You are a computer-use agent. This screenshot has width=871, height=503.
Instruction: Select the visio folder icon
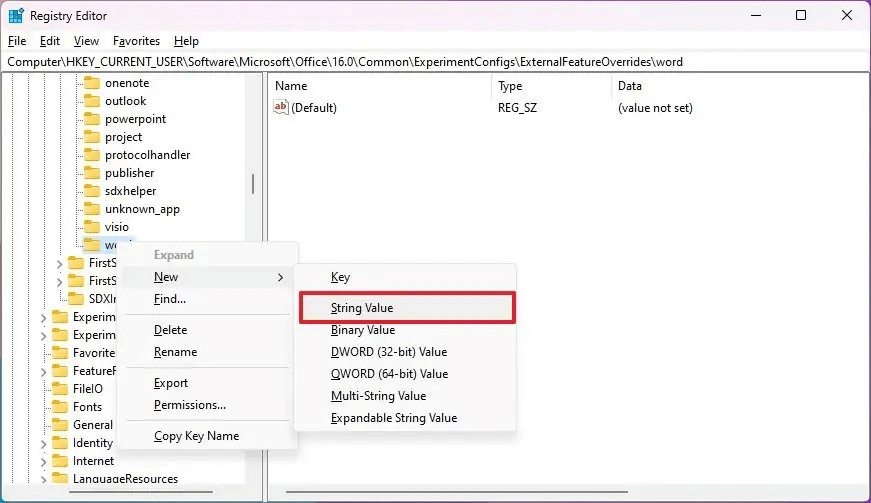point(91,227)
